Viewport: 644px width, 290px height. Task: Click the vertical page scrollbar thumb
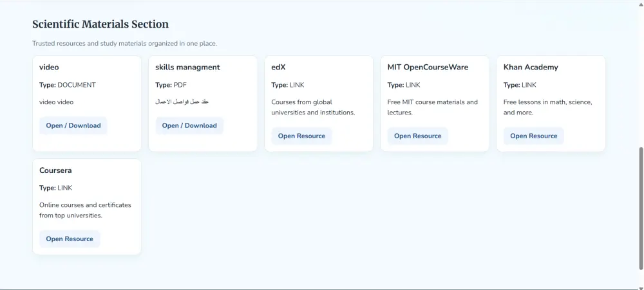pyautogui.click(x=640, y=208)
